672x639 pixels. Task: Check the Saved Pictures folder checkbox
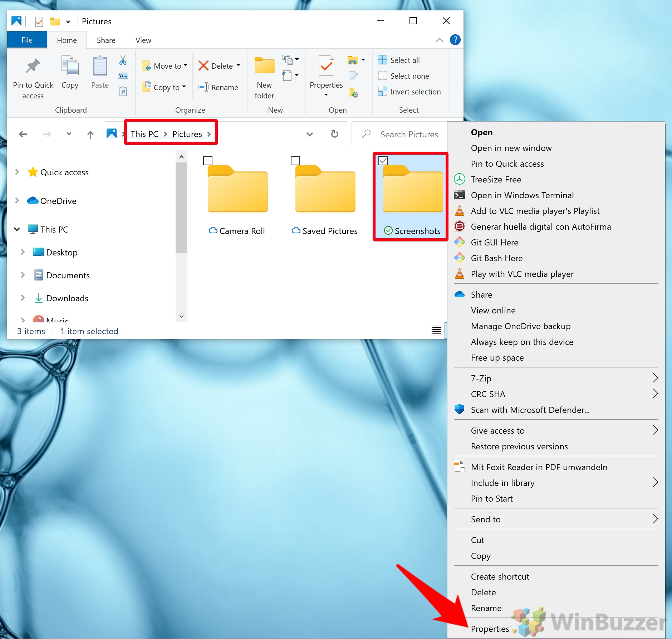coord(295,161)
